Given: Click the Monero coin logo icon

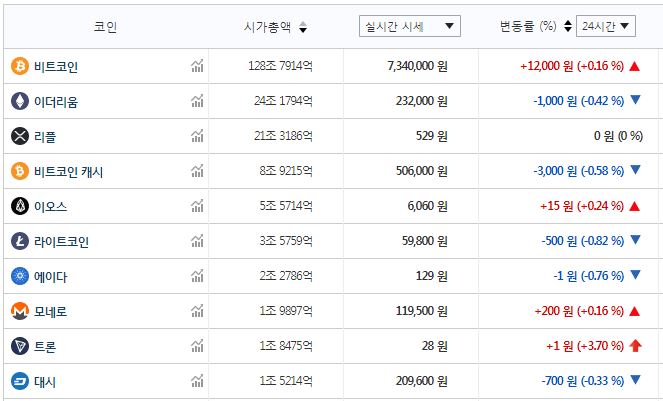Looking at the screenshot, I should pos(19,311).
